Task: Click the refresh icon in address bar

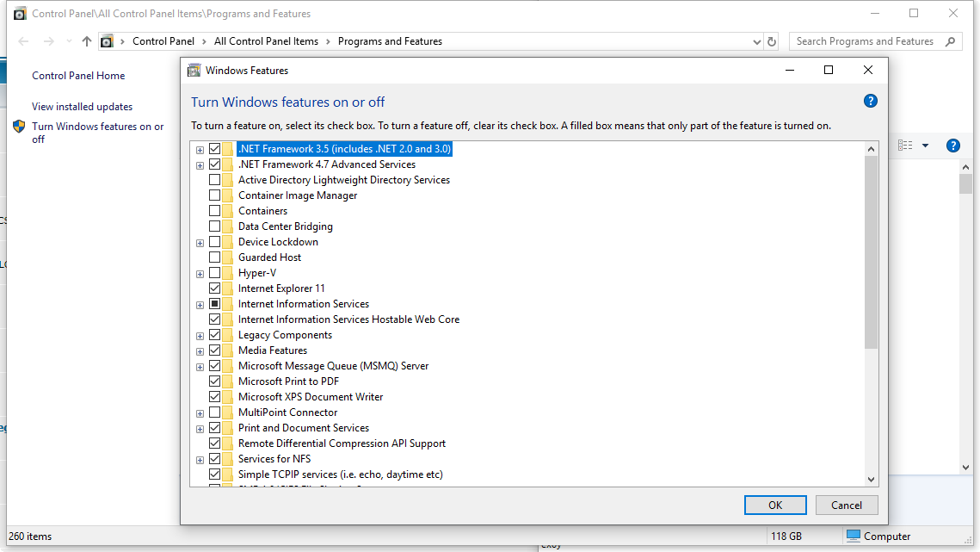Action: point(772,41)
